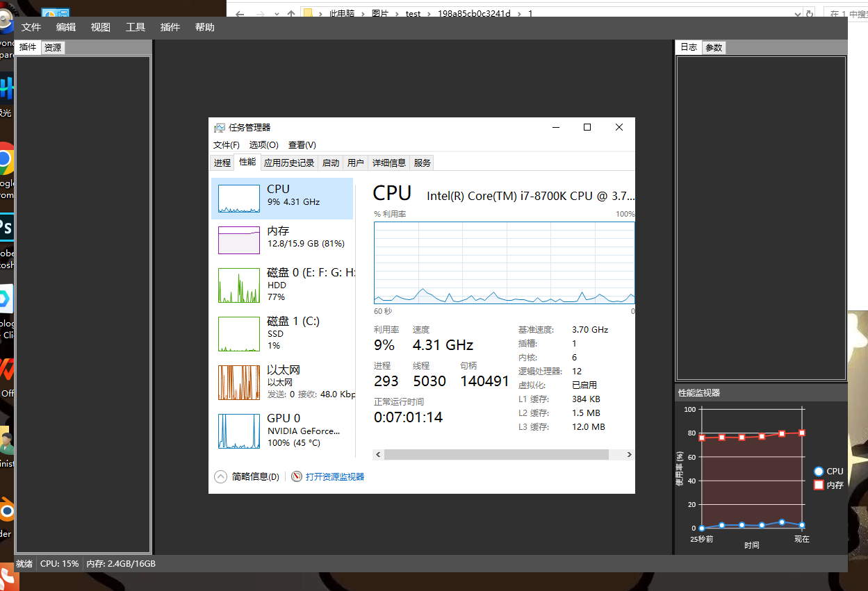Click the File Explorer search box

(x=846, y=13)
